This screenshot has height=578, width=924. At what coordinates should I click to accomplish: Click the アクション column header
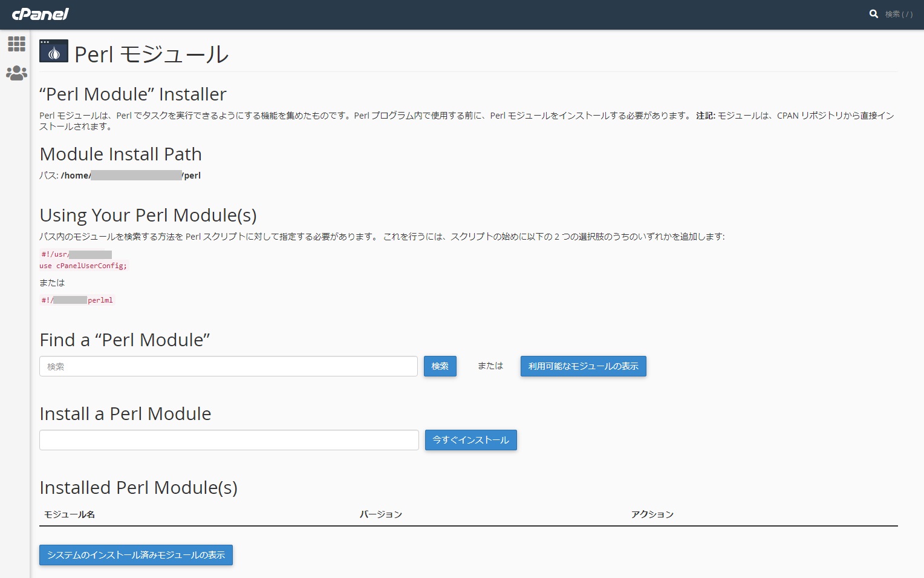pos(652,514)
